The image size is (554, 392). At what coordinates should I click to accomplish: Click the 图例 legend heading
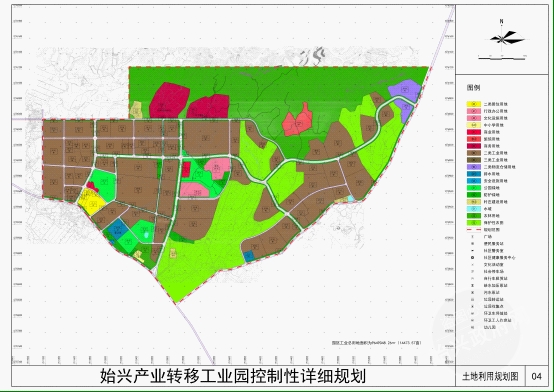[x=474, y=88]
